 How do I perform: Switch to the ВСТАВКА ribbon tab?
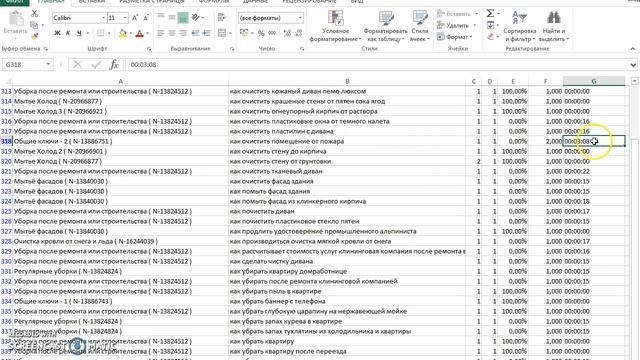[x=91, y=2]
